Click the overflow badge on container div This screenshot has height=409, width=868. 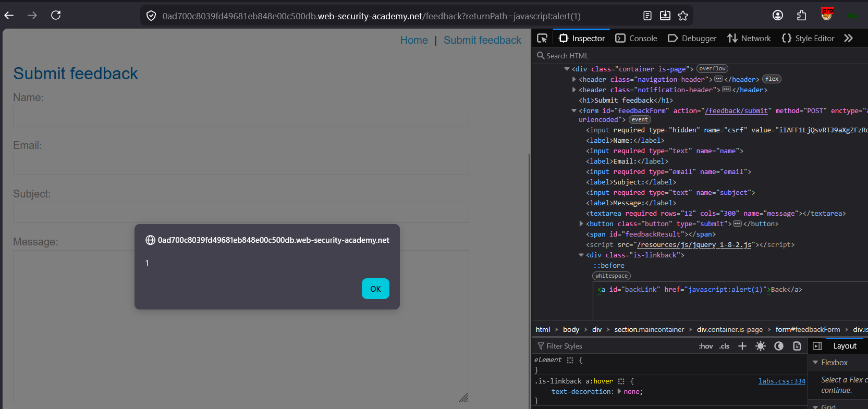click(712, 69)
